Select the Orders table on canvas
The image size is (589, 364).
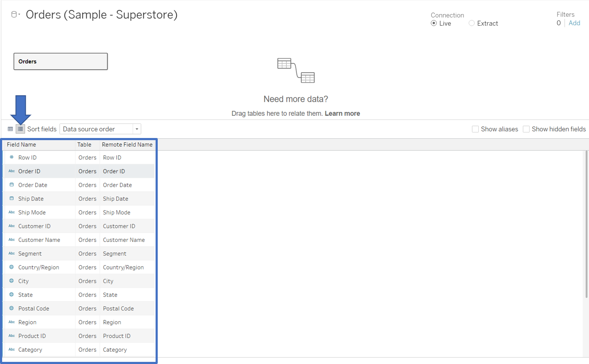[x=60, y=62]
